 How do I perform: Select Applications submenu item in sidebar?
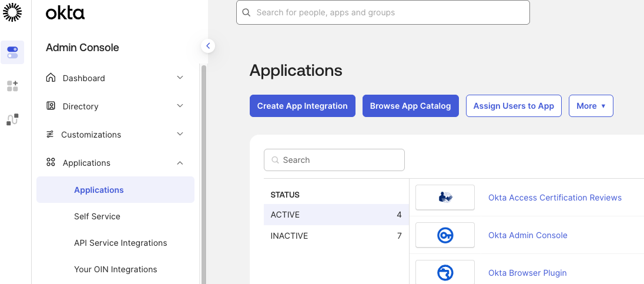point(115,190)
